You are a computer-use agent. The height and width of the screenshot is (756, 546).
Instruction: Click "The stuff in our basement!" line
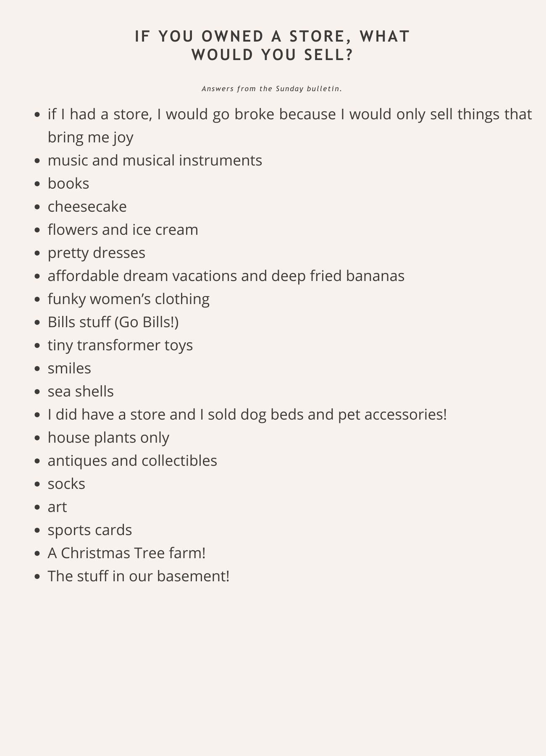(139, 576)
